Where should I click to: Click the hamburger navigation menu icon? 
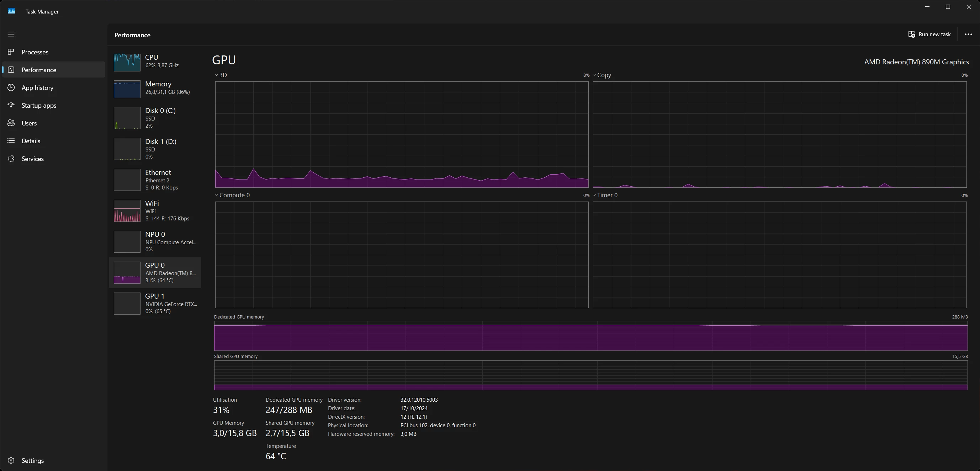tap(11, 34)
